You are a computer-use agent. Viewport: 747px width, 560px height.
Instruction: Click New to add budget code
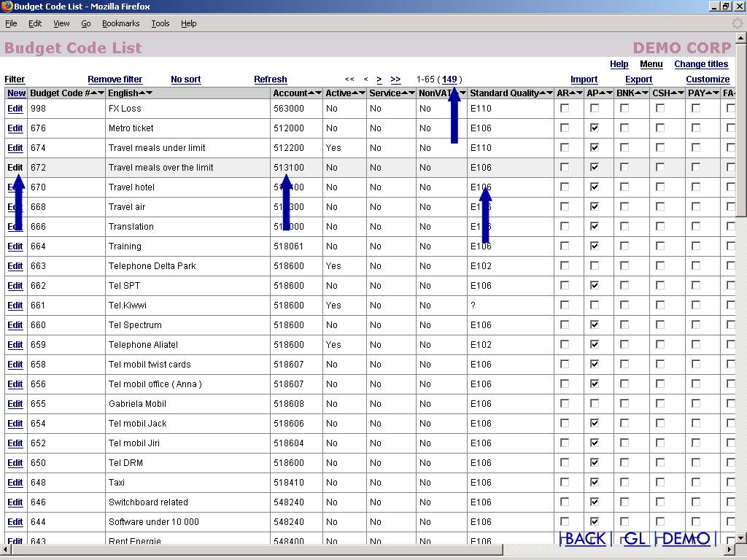click(x=16, y=93)
